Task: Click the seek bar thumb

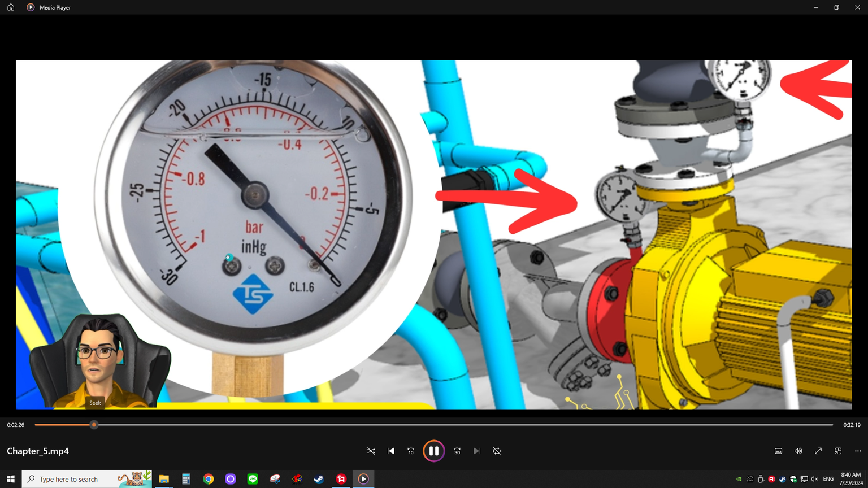Action: pos(94,425)
